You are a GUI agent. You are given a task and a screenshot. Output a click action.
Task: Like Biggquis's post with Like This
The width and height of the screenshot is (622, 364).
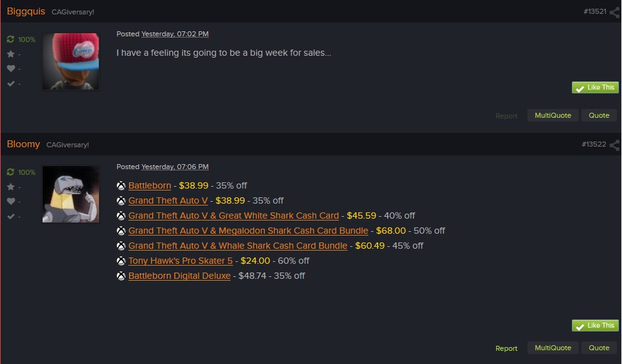click(595, 87)
